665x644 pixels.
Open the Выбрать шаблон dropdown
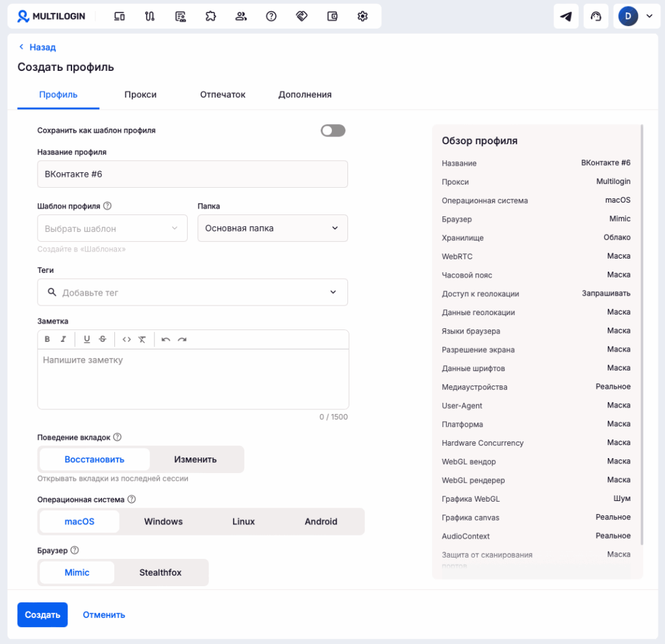pos(112,228)
